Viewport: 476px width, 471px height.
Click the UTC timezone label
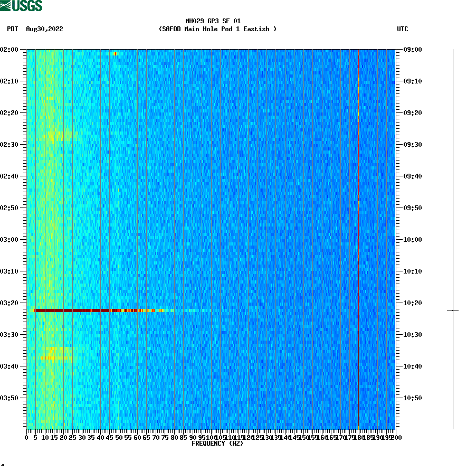click(404, 30)
